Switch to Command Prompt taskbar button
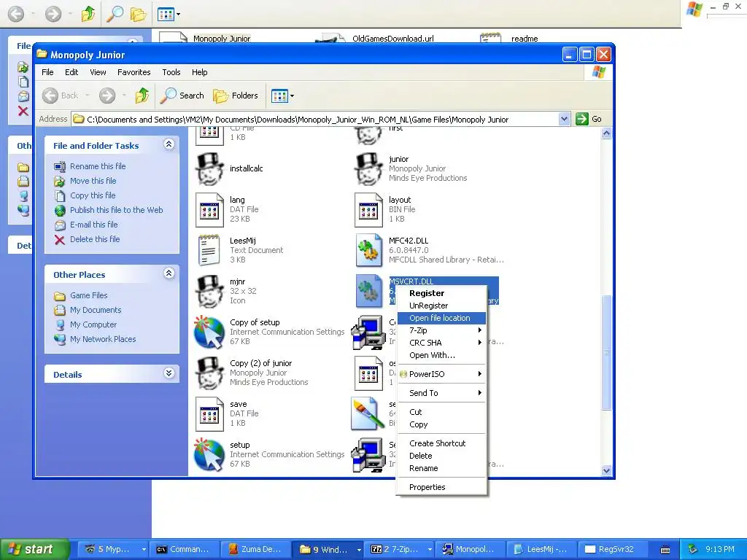 pos(183,550)
